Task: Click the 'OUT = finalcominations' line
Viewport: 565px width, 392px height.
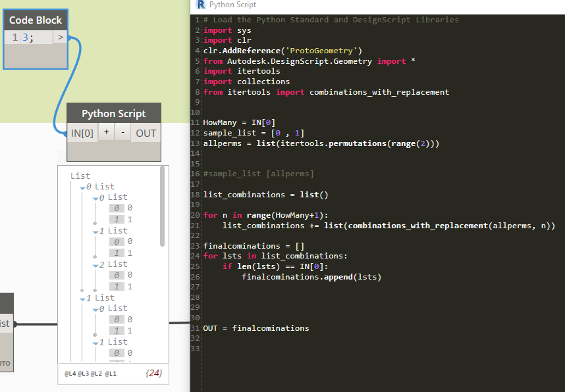Action: click(x=256, y=328)
